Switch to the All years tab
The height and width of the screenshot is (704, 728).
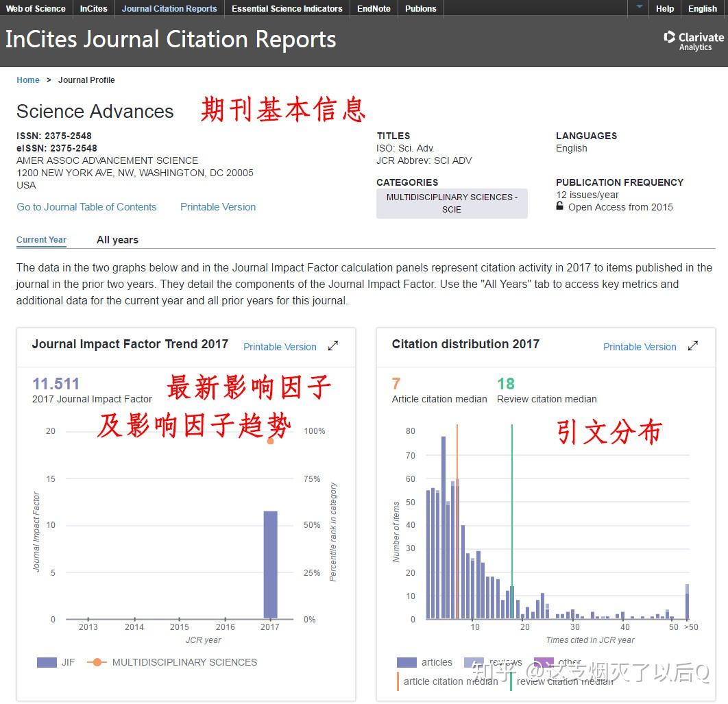pos(117,240)
